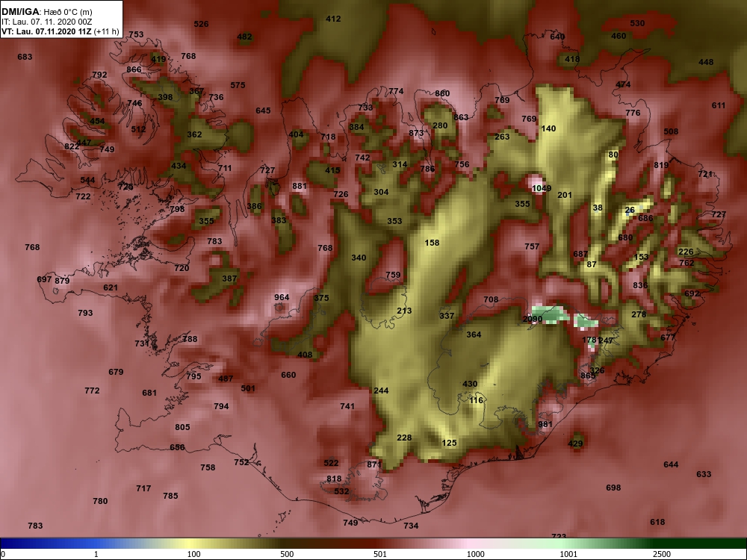747x560 pixels.
Task: Select the 964 value on the map
Action: coord(282,297)
